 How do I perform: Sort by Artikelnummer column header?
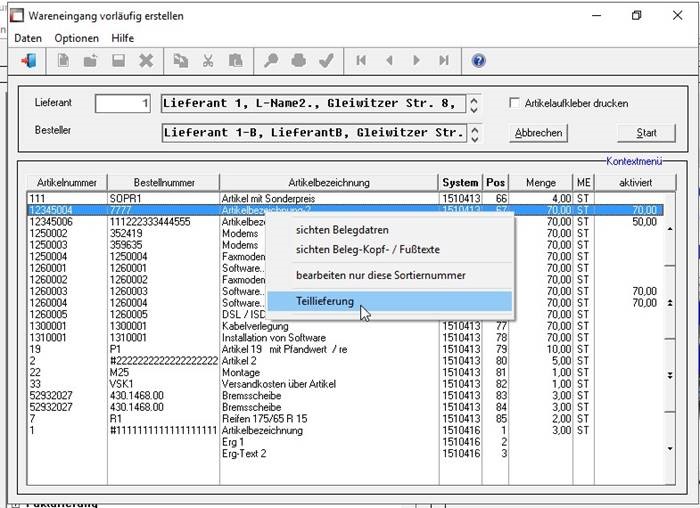tap(67, 183)
